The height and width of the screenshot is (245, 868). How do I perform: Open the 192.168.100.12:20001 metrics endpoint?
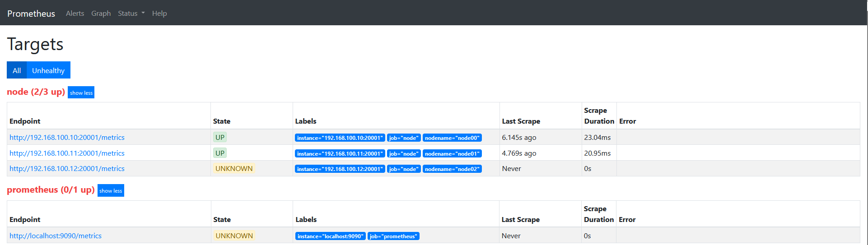point(67,169)
